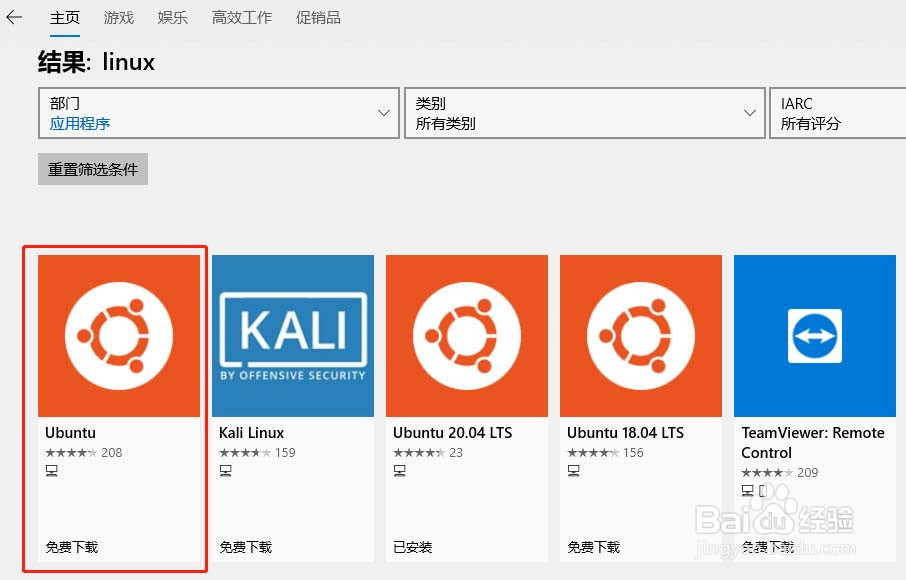Image resolution: width=906 pixels, height=580 pixels.
Task: Open the Ubuntu app tile image
Action: 119,336
